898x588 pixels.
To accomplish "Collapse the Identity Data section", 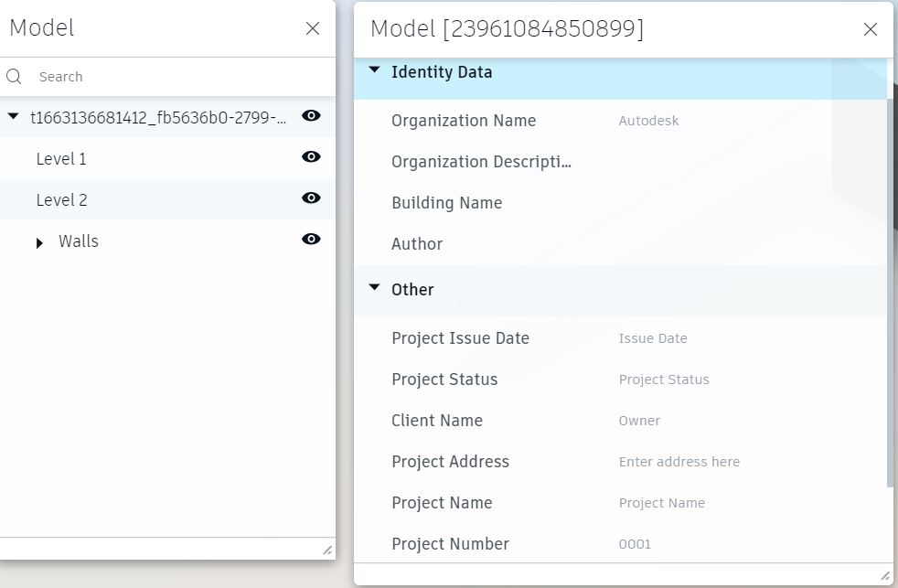I will [x=374, y=70].
